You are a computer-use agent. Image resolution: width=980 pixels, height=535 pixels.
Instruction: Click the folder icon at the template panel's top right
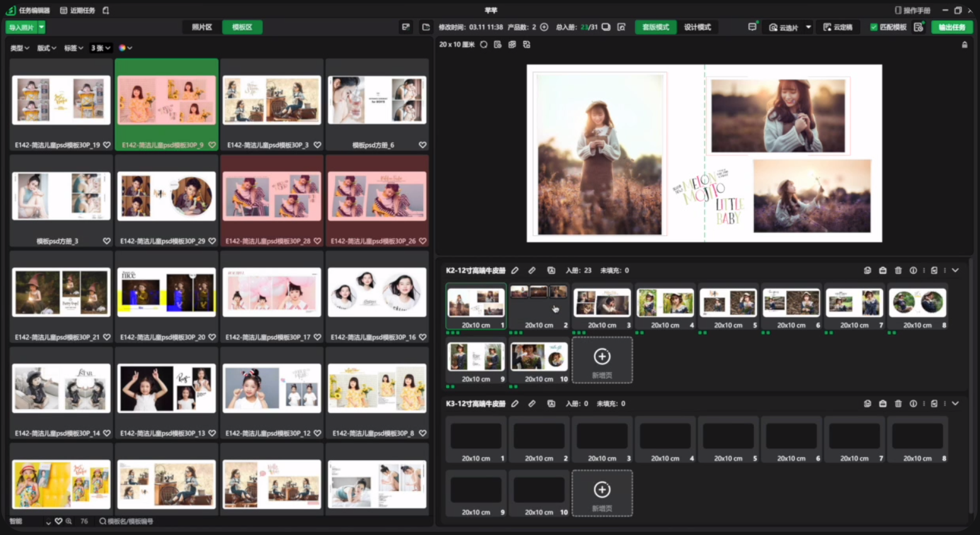426,27
